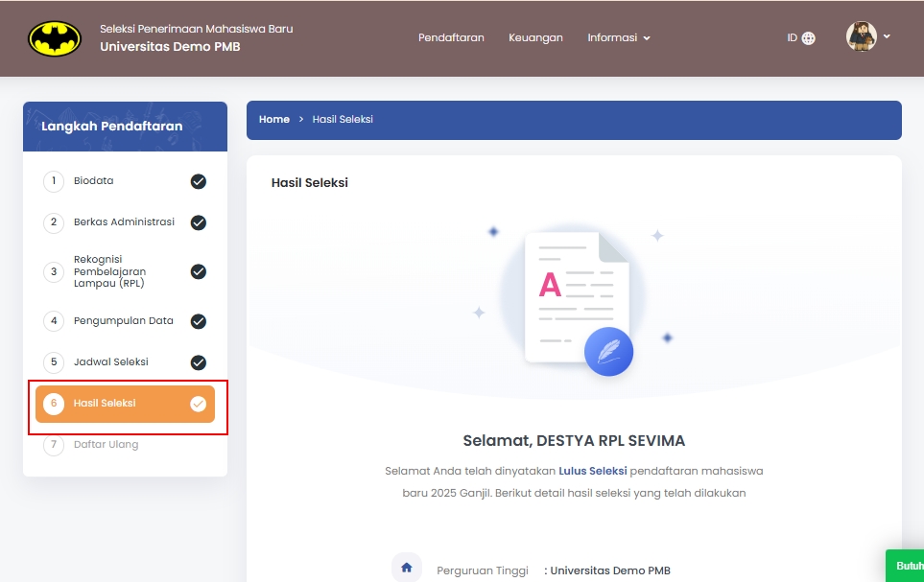Click the Jadwal Seleksi completed checkmark

[x=199, y=362]
